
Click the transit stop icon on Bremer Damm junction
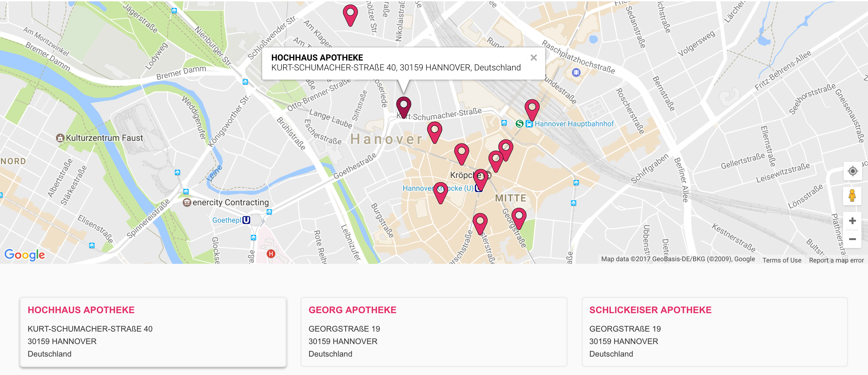click(x=245, y=82)
